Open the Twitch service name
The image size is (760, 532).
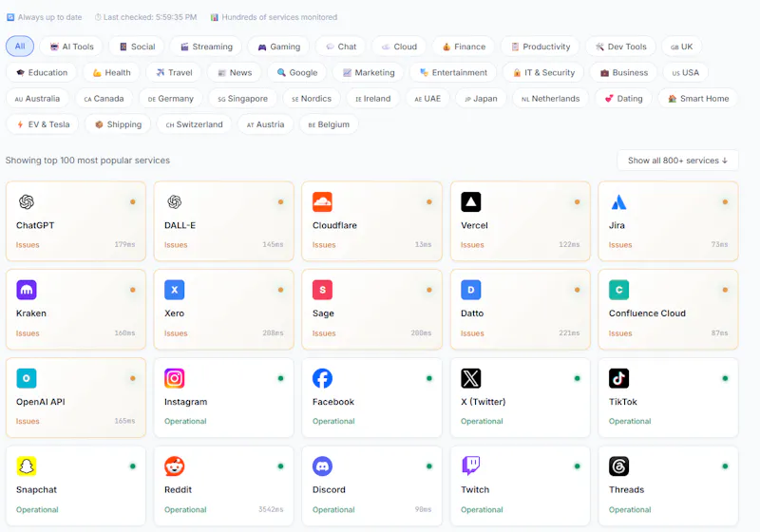point(475,490)
